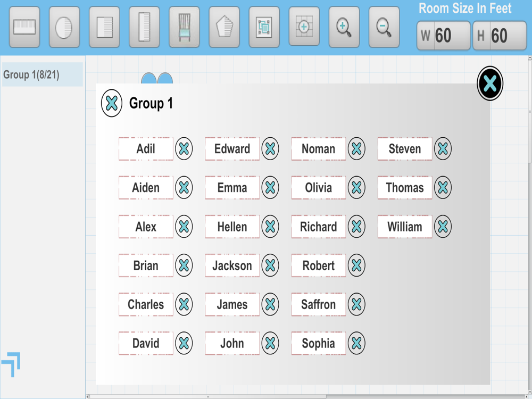Click the Brian name tag
The image size is (532, 399).
146,265
